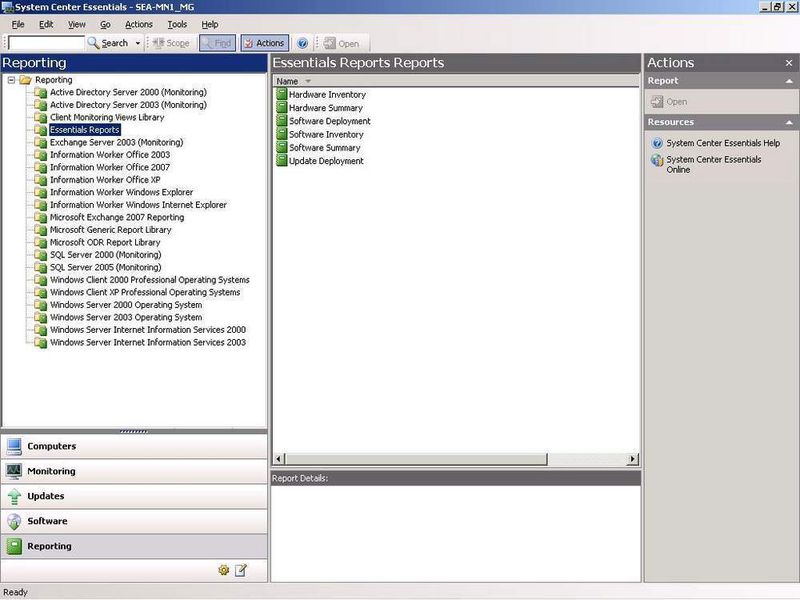Click the Computers workspace monitor icon

coord(14,447)
